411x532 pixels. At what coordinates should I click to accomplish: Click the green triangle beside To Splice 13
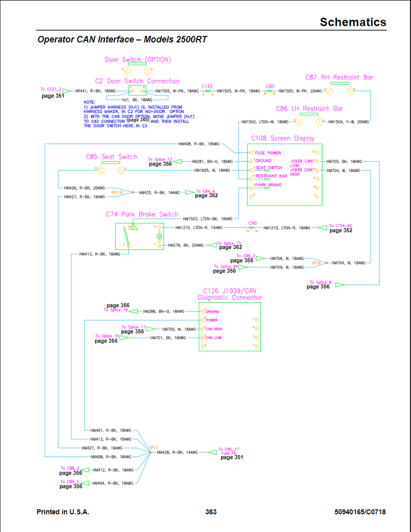(x=177, y=162)
